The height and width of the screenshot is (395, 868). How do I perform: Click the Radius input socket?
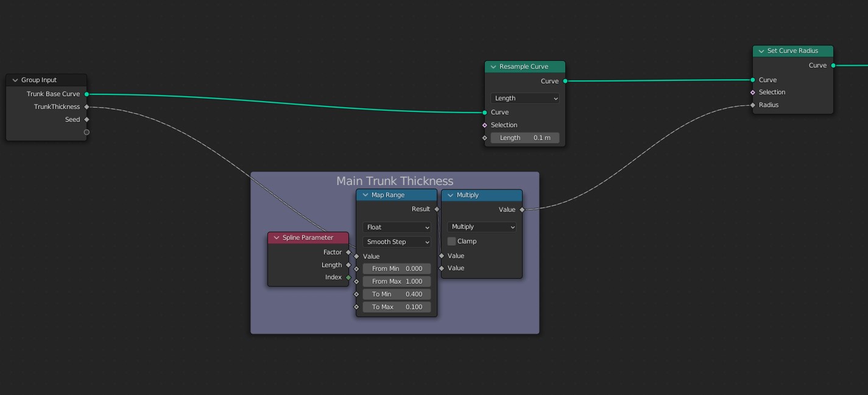[x=753, y=105]
